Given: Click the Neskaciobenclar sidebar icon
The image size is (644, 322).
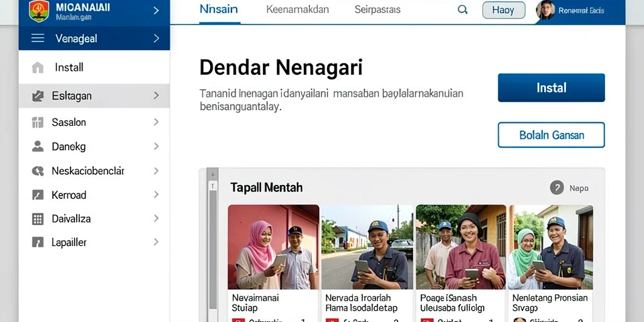Looking at the screenshot, I should (38, 171).
